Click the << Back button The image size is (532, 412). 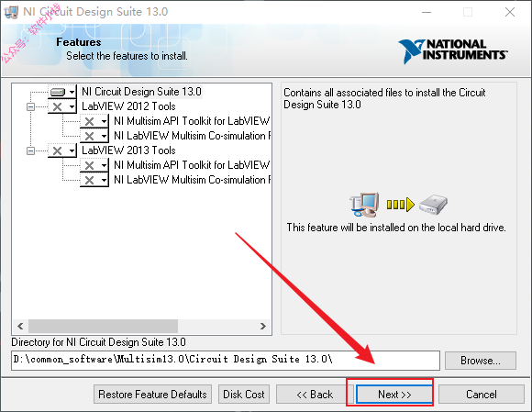tap(315, 394)
